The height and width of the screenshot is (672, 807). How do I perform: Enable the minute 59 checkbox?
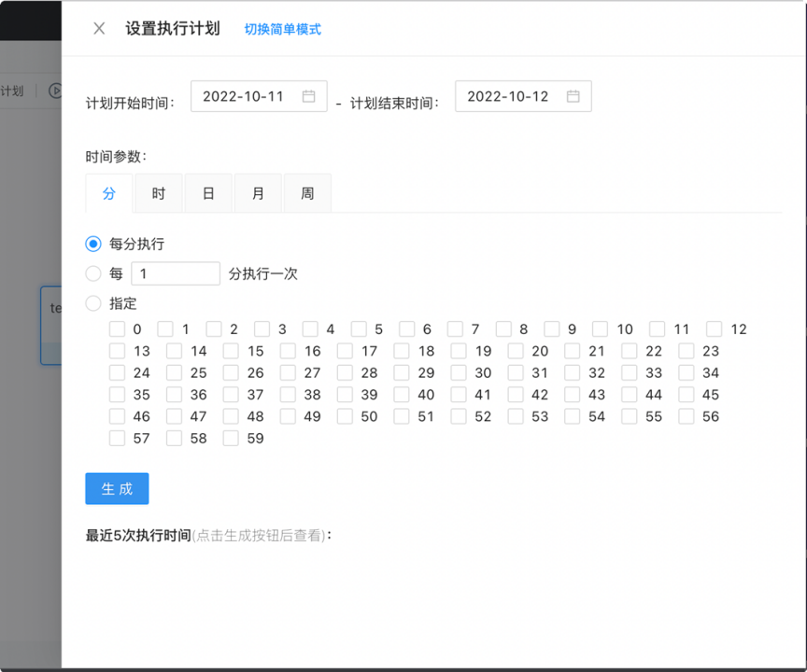[x=232, y=439]
